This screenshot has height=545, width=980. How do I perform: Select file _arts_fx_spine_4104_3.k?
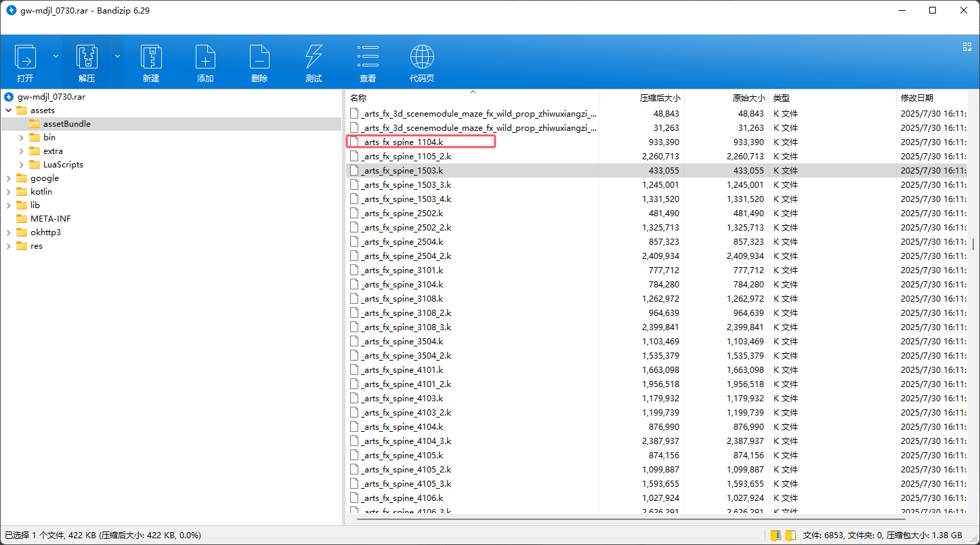coord(406,441)
